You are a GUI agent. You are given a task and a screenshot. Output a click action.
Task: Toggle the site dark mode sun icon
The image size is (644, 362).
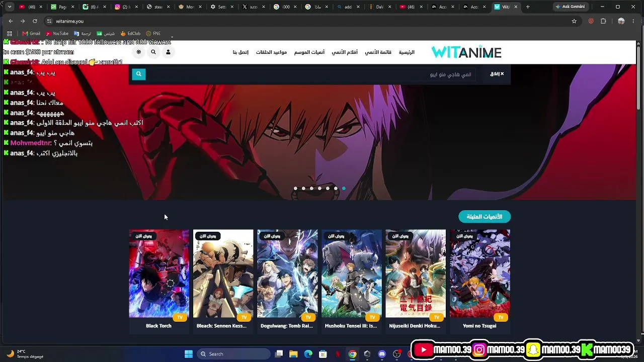tap(139, 52)
